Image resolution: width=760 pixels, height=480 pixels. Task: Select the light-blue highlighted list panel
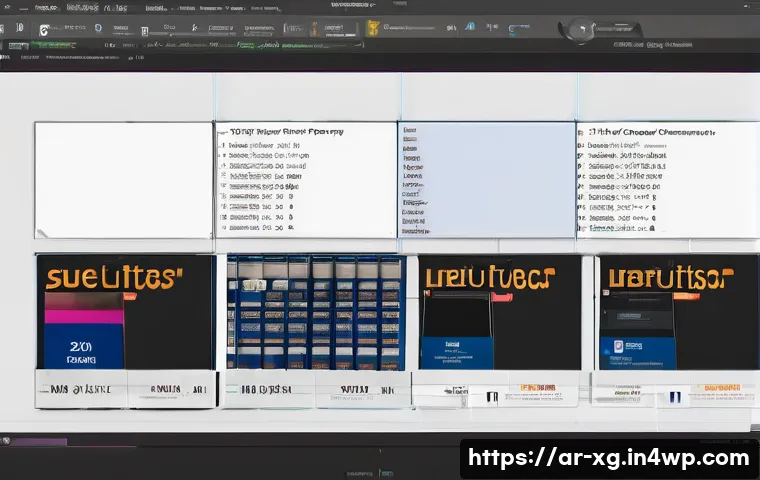(487, 180)
